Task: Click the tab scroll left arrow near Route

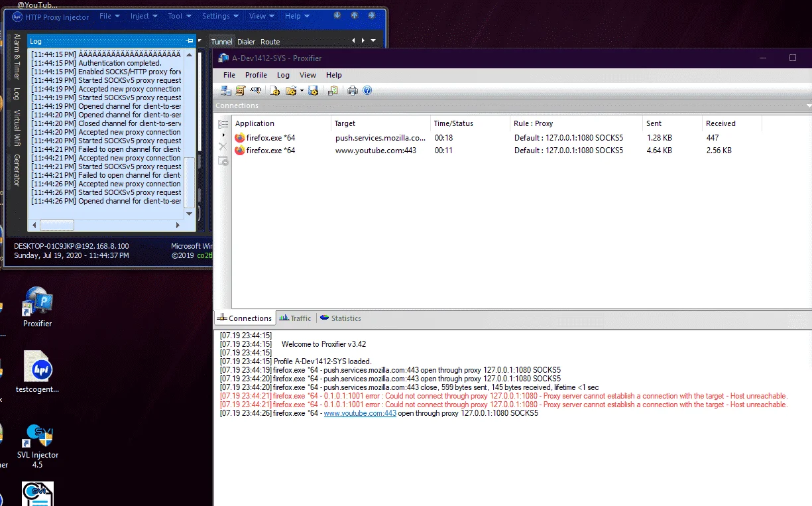Action: tap(354, 41)
